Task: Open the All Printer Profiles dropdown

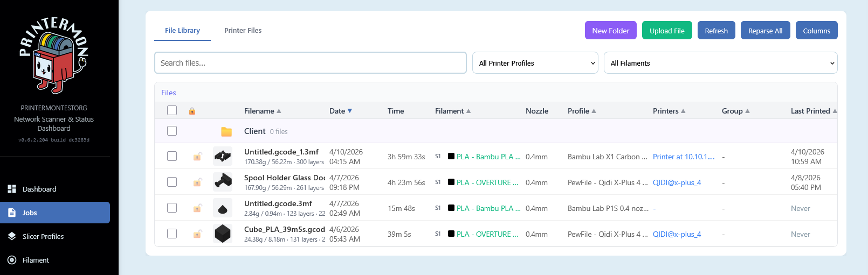Action: pos(535,63)
